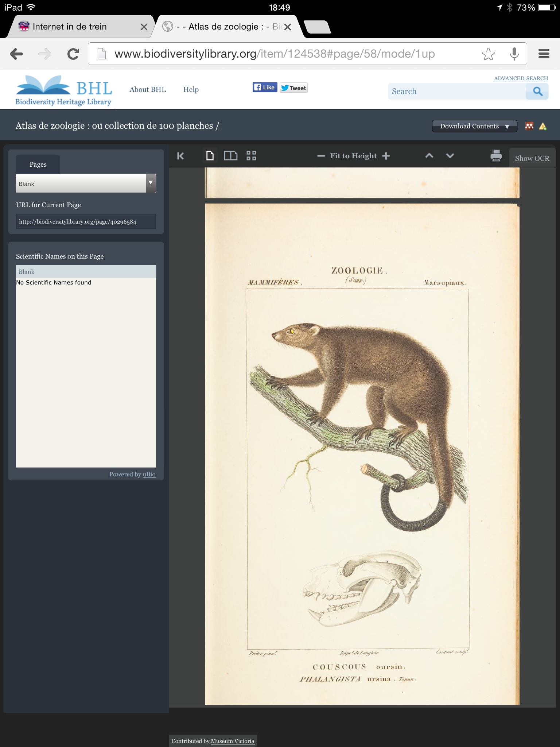Open the Advanced Search link
The image size is (560, 747).
pos(521,78)
